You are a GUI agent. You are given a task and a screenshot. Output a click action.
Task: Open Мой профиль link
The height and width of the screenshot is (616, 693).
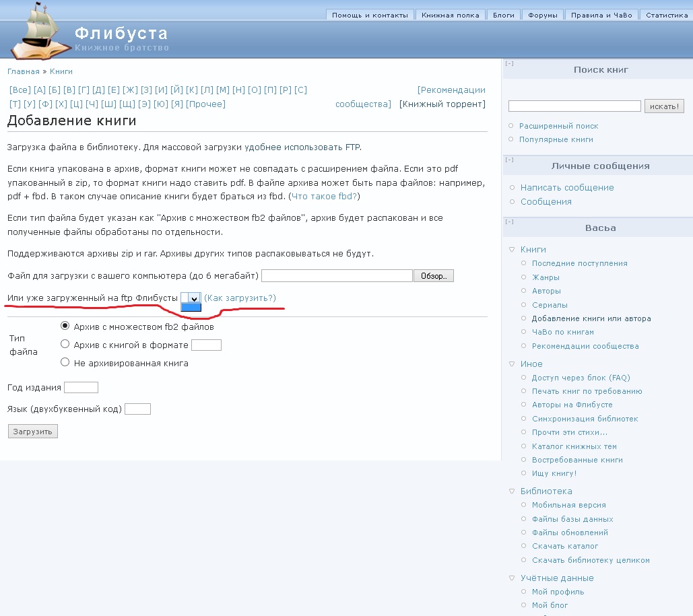coord(558,592)
